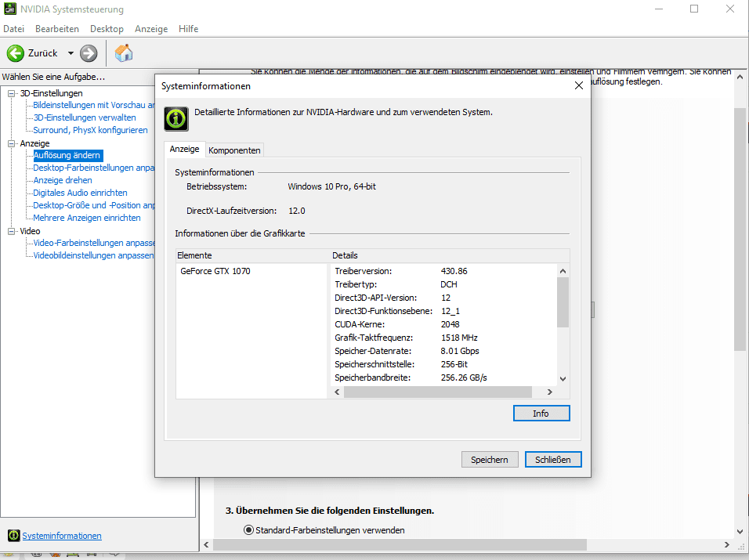The width and height of the screenshot is (749, 560).
Task: Click the details horizontal scrollbar thumb
Action: pos(437,392)
